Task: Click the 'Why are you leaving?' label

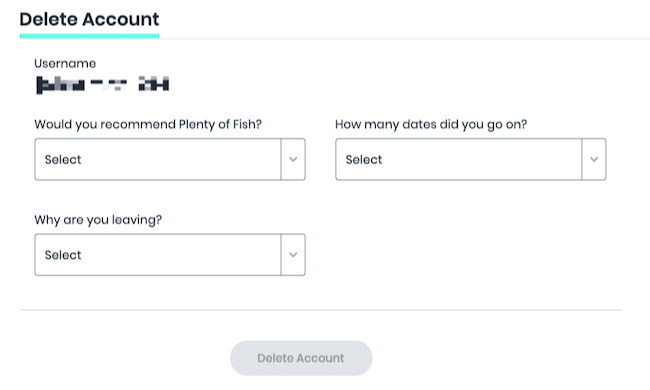Action: (98, 220)
